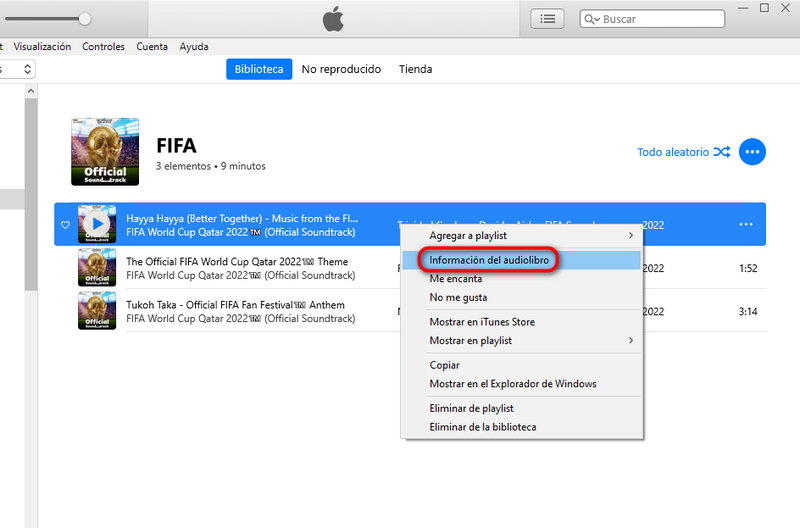Choose Eliminar de playlist
800x528 pixels.
[521, 409]
